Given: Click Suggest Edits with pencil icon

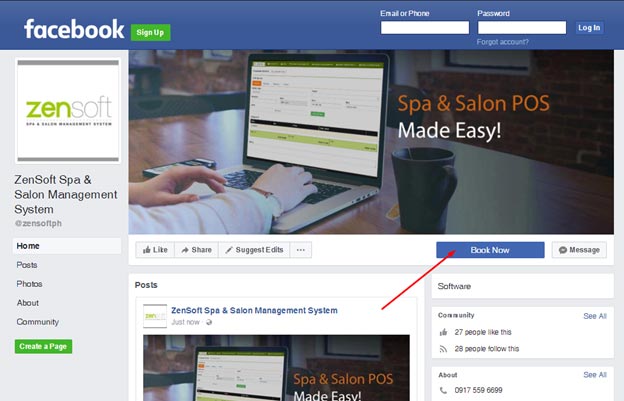Looking at the screenshot, I should pos(254,250).
